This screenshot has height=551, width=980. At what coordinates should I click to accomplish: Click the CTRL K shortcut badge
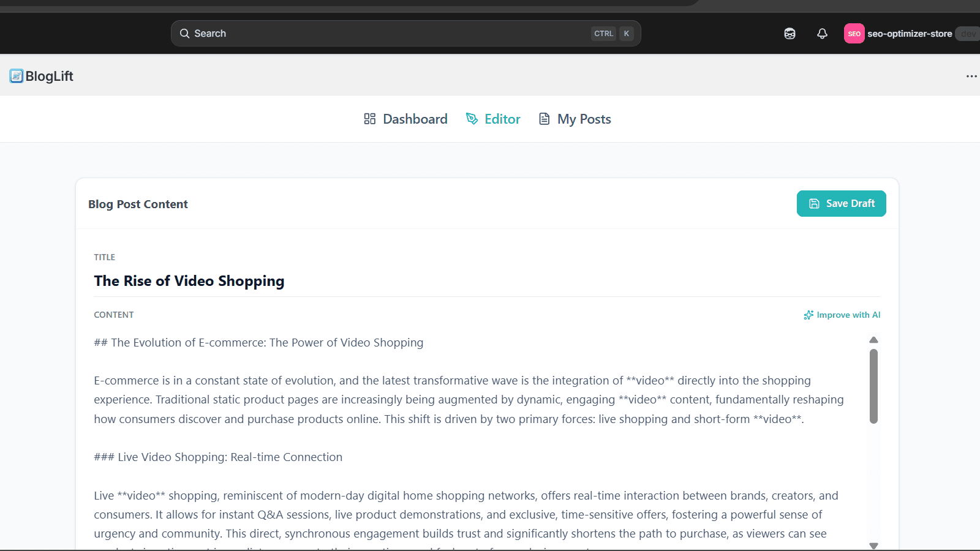tap(612, 34)
